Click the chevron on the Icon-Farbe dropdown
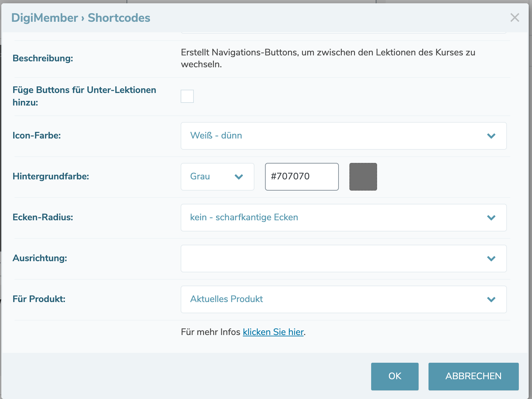 (x=491, y=136)
